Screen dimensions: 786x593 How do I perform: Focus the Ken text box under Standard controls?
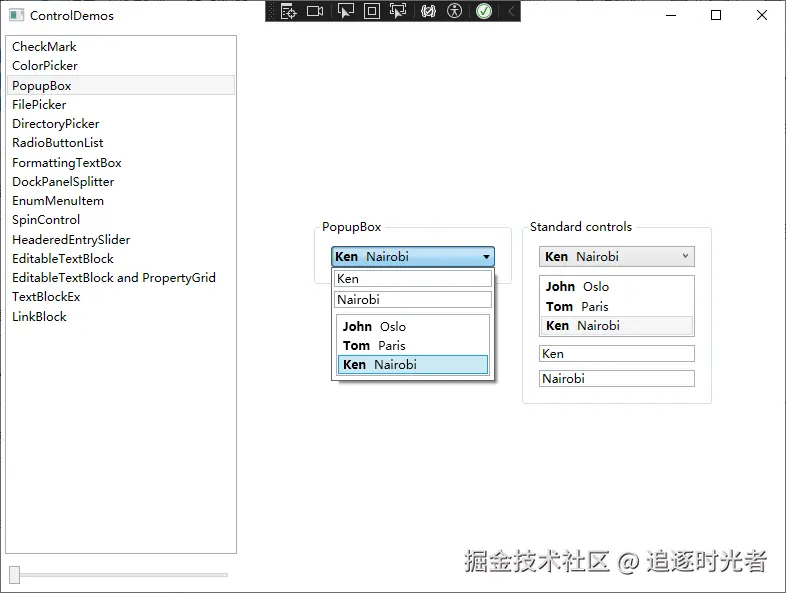[x=616, y=354]
